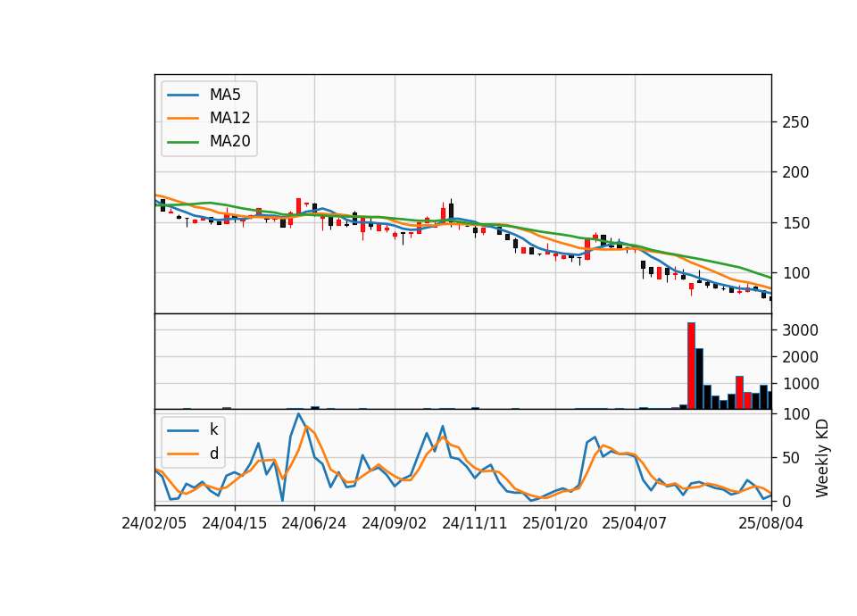Click the 25/01/20 date label
The image size is (857, 616).
coord(554,523)
